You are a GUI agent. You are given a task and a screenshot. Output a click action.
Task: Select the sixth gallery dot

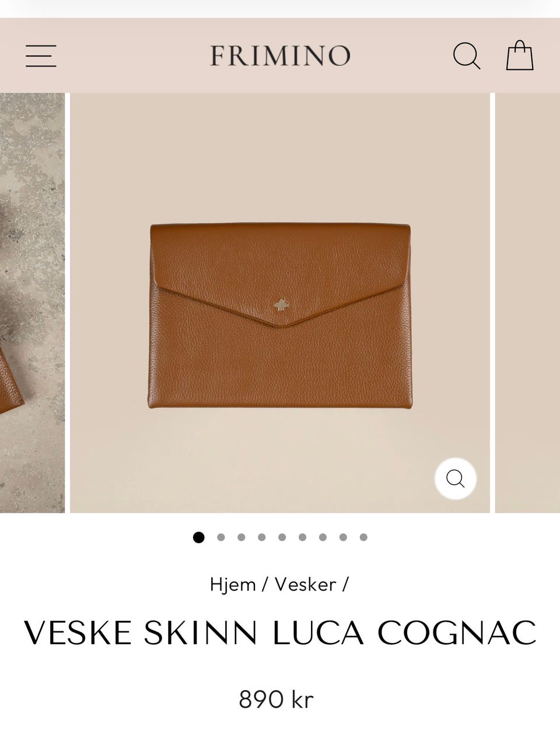coord(303,537)
